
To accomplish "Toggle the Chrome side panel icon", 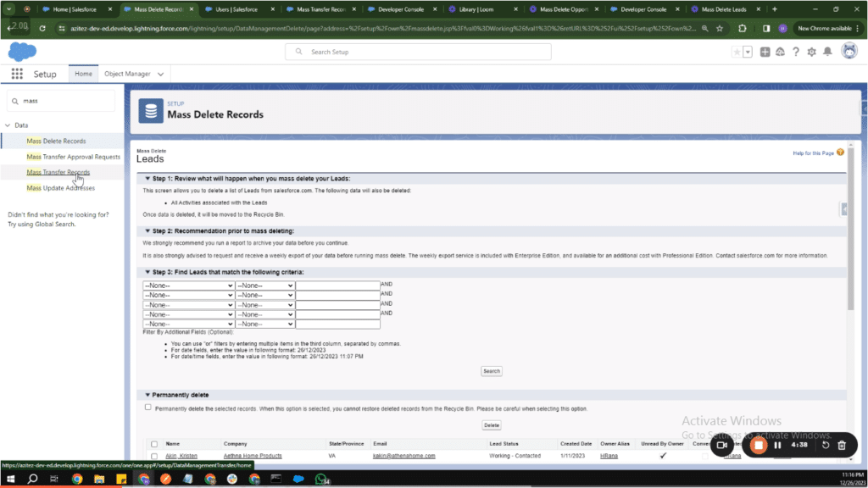I will coord(766,28).
